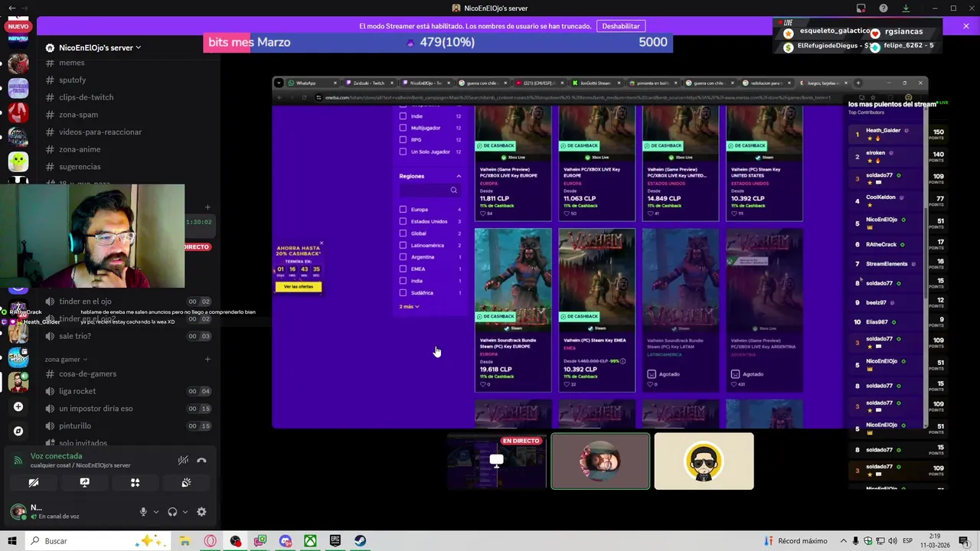
Task: Expand microphone input options arrow
Action: 155,512
